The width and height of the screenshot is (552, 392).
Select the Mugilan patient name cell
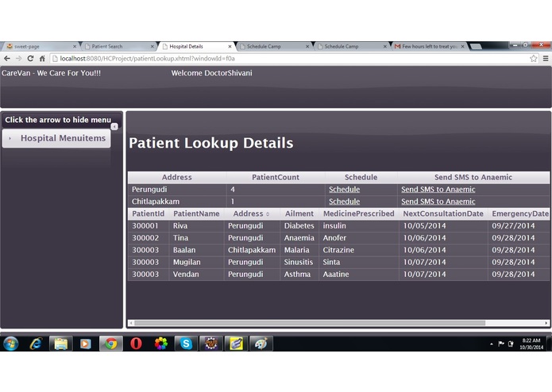click(x=196, y=263)
